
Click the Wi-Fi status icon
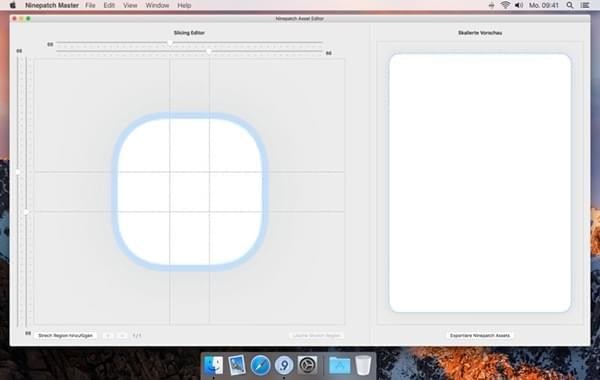[x=505, y=5]
